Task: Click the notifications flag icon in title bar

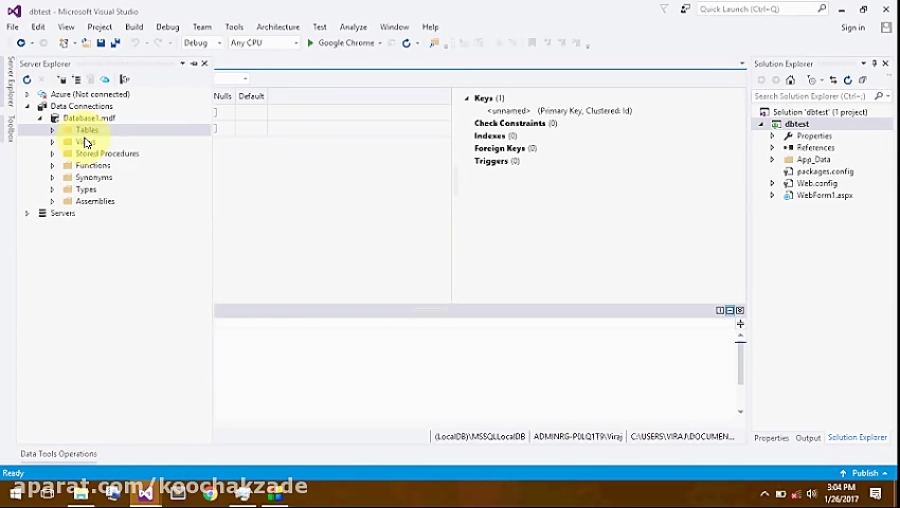Action: tap(664, 9)
